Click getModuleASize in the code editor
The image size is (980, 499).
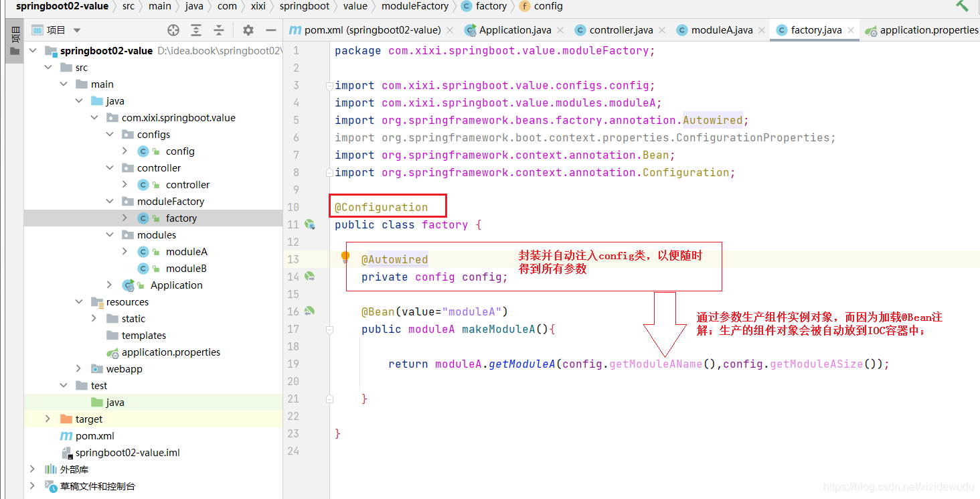point(817,364)
